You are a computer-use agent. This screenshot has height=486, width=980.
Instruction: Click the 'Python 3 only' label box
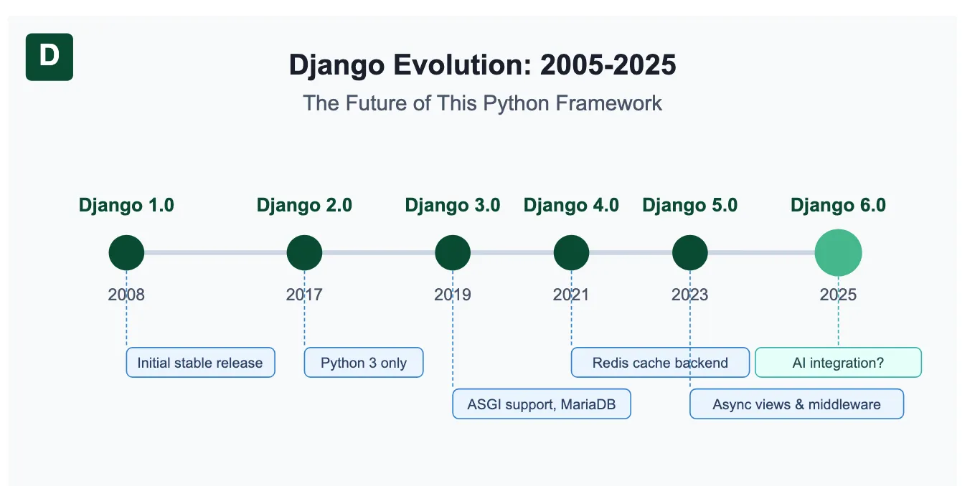click(x=364, y=363)
